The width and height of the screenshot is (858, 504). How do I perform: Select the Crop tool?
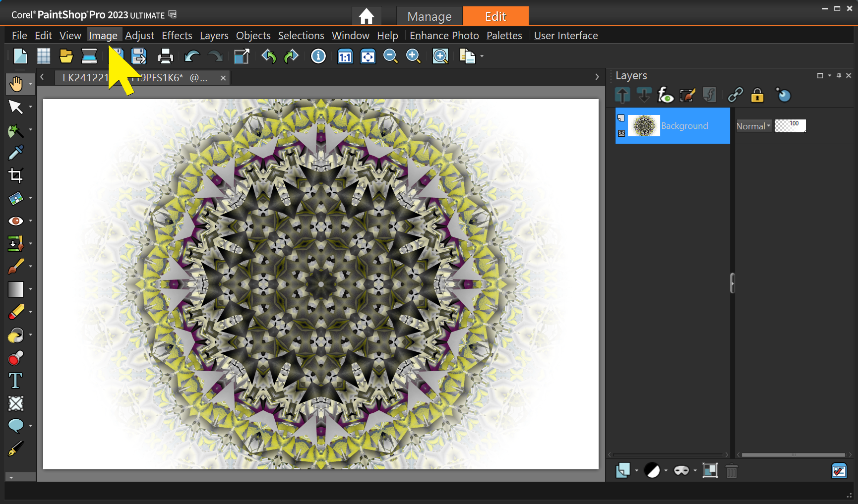[15, 175]
